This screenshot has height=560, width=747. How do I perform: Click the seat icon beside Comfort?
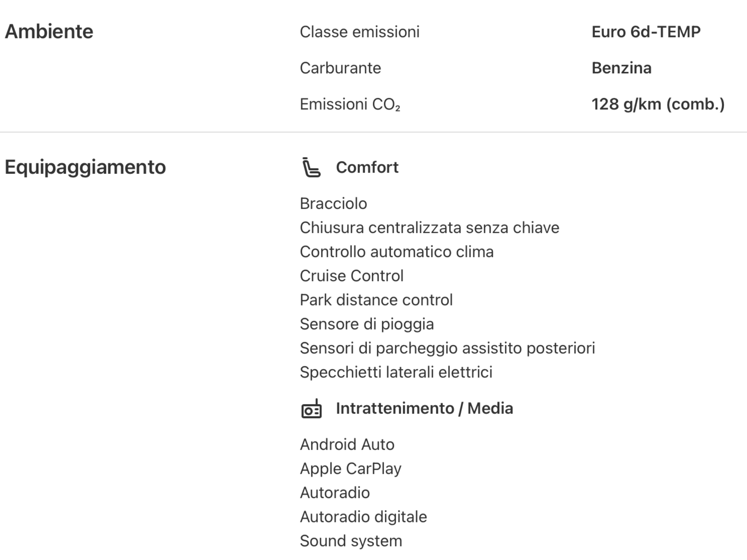[311, 167]
